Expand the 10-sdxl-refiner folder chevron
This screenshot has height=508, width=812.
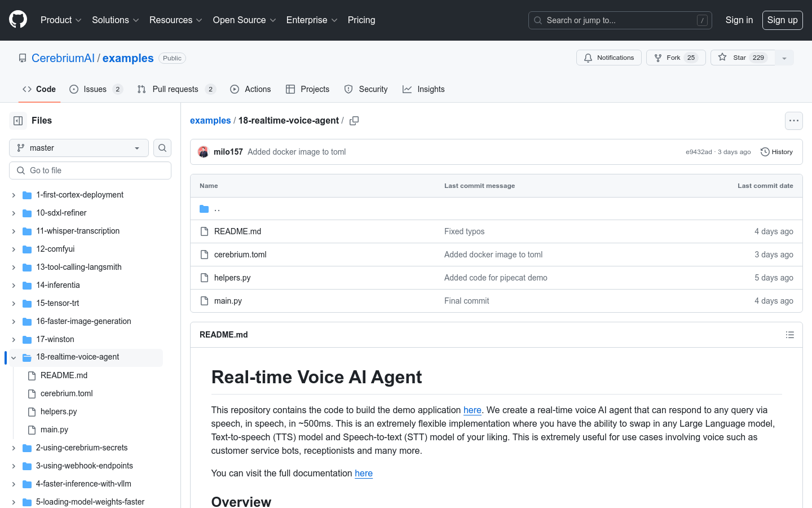coord(14,213)
